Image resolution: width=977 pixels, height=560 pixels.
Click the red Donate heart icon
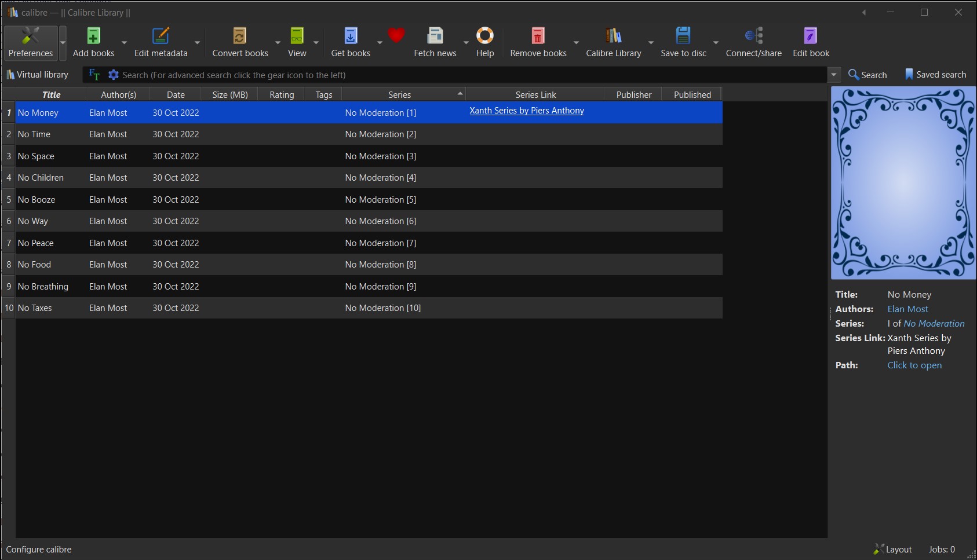click(x=396, y=36)
